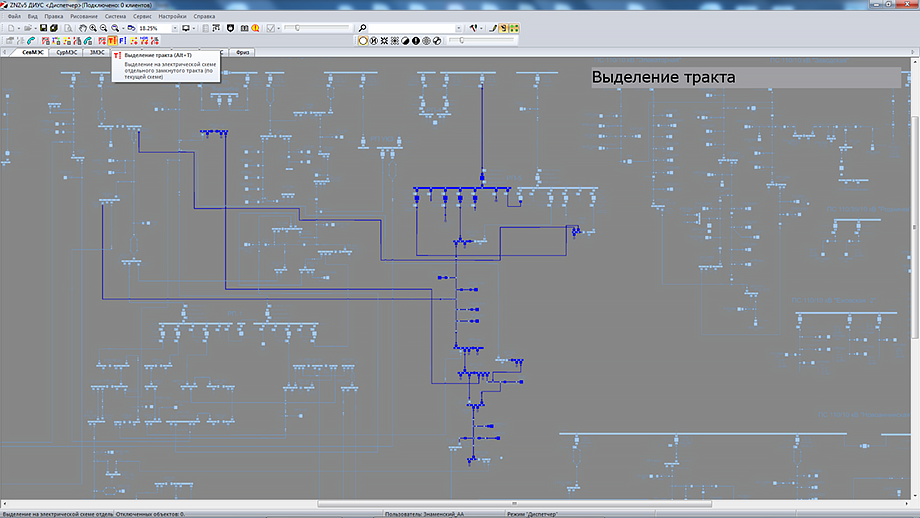This screenshot has height=518, width=920.
Task: Select the hand pan tool
Action: pos(83,28)
